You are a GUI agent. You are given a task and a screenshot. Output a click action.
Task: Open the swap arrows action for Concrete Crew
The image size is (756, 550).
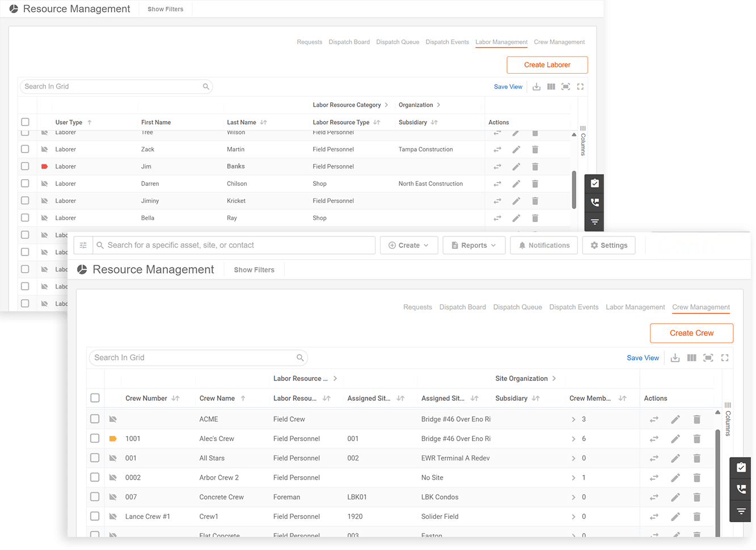(x=653, y=497)
